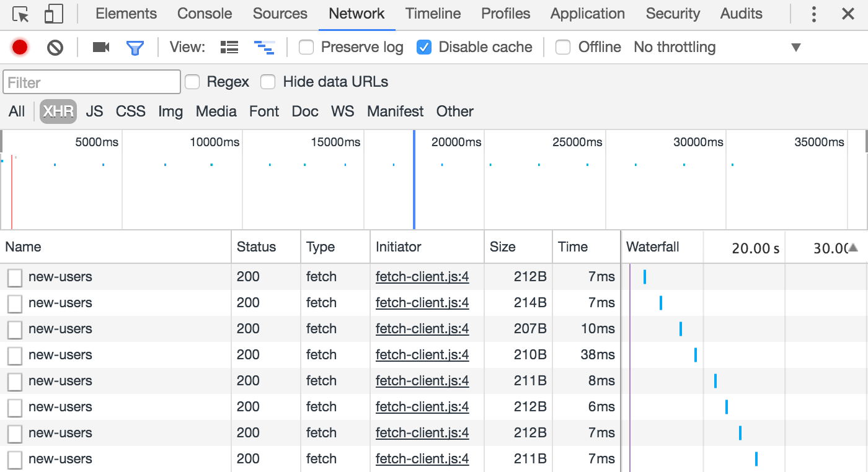Stop recording with the red record button
The image size is (868, 472).
tap(20, 47)
